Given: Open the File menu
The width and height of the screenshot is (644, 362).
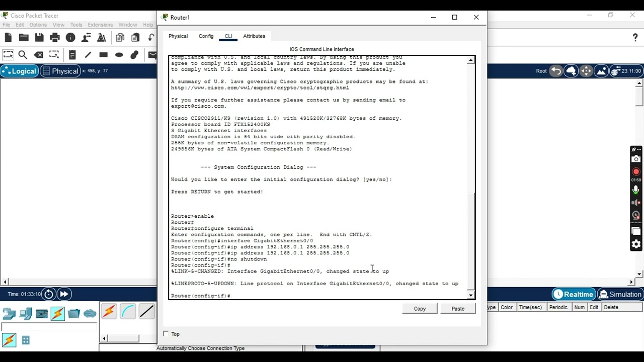Looking at the screenshot, I should tap(7, 25).
